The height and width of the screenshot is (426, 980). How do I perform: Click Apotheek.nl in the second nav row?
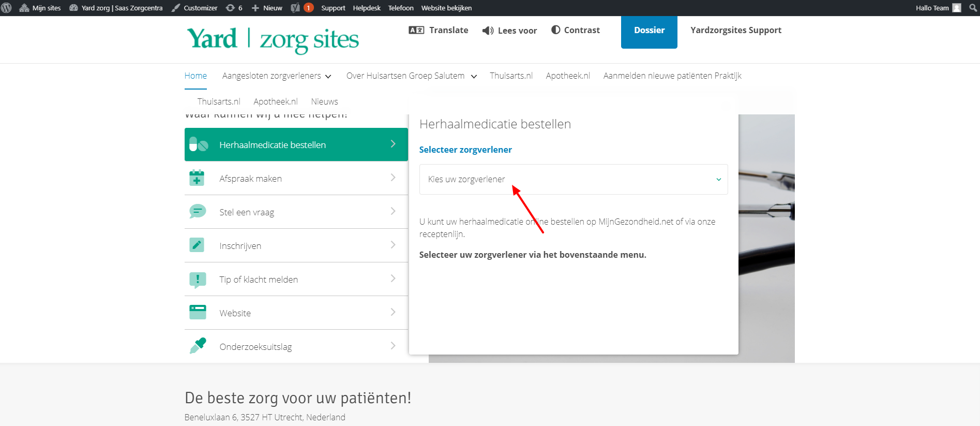(276, 101)
